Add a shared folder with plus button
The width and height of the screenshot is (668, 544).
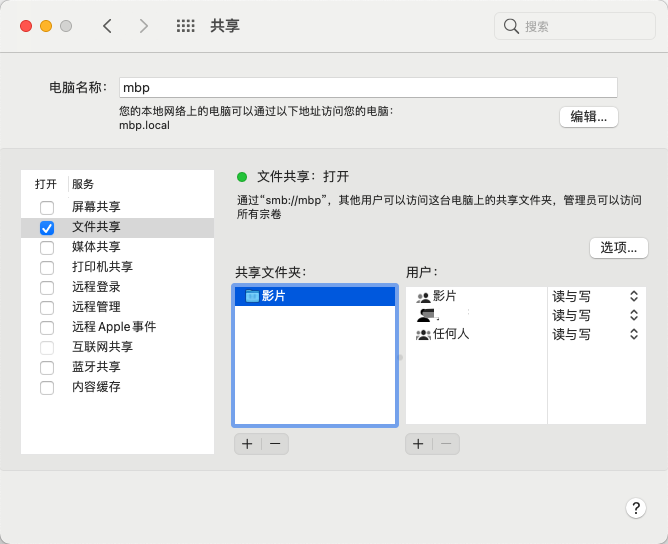click(247, 443)
